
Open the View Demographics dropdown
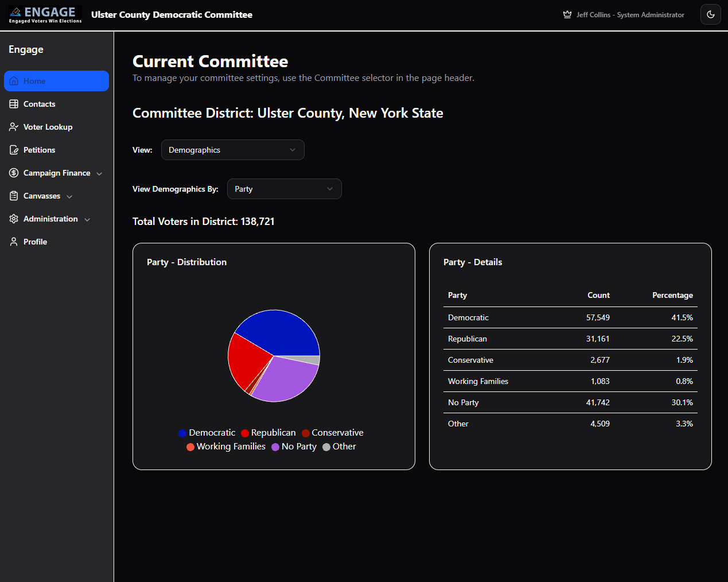(x=233, y=150)
